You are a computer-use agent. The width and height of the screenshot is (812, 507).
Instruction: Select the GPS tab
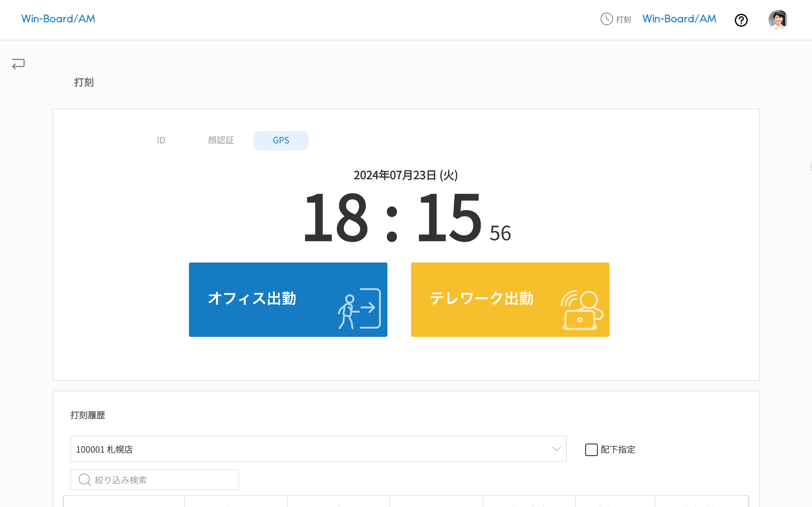281,141
